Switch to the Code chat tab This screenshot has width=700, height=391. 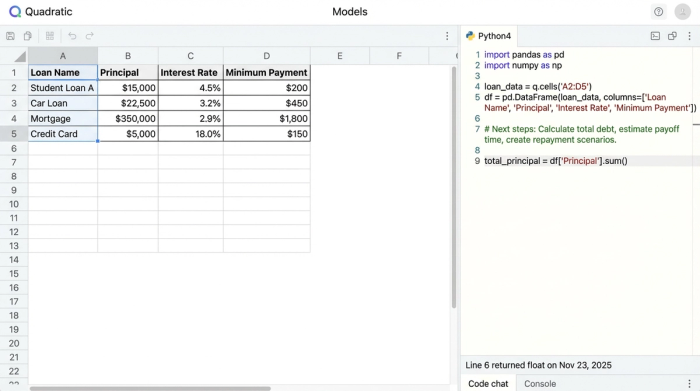[x=488, y=384]
